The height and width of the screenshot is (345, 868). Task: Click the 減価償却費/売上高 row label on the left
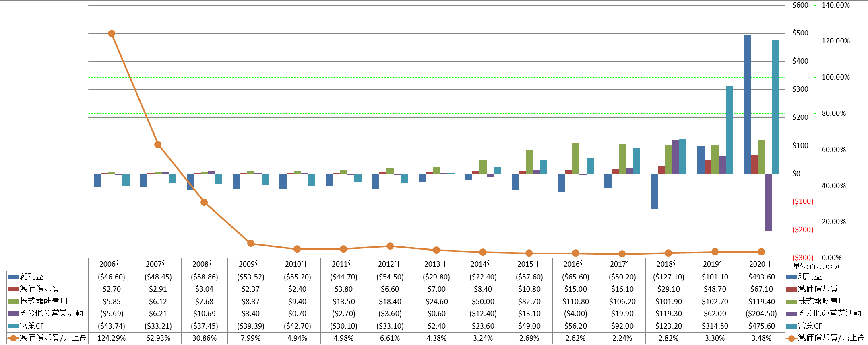coord(53,338)
